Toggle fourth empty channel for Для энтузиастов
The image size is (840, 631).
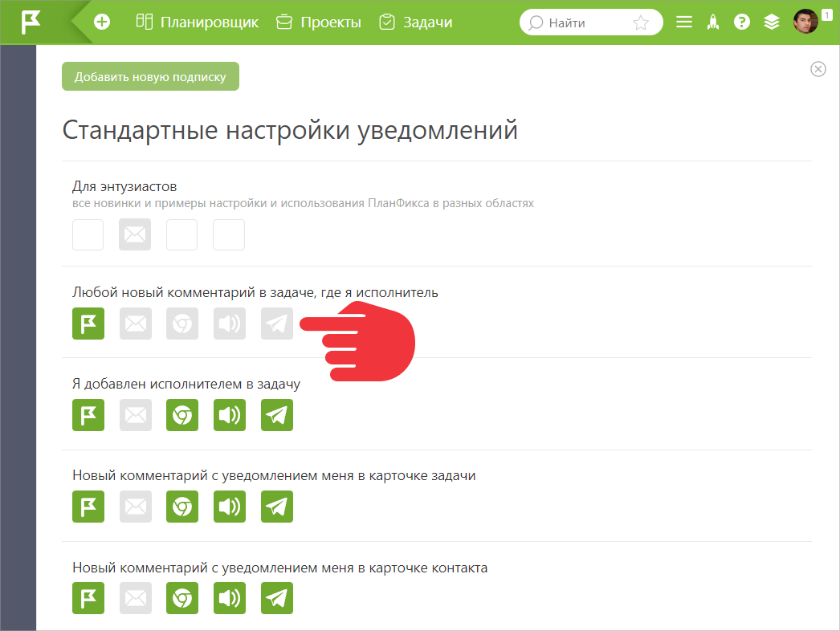(229, 234)
